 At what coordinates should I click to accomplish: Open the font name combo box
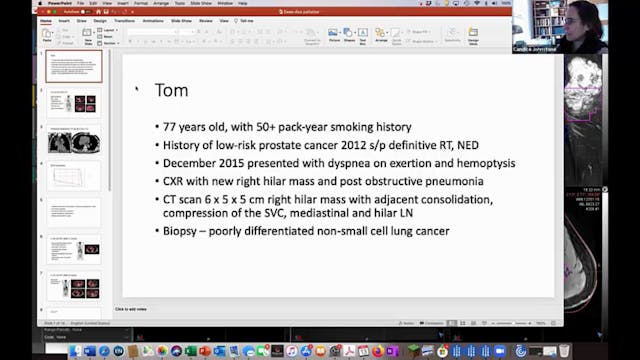(153, 31)
